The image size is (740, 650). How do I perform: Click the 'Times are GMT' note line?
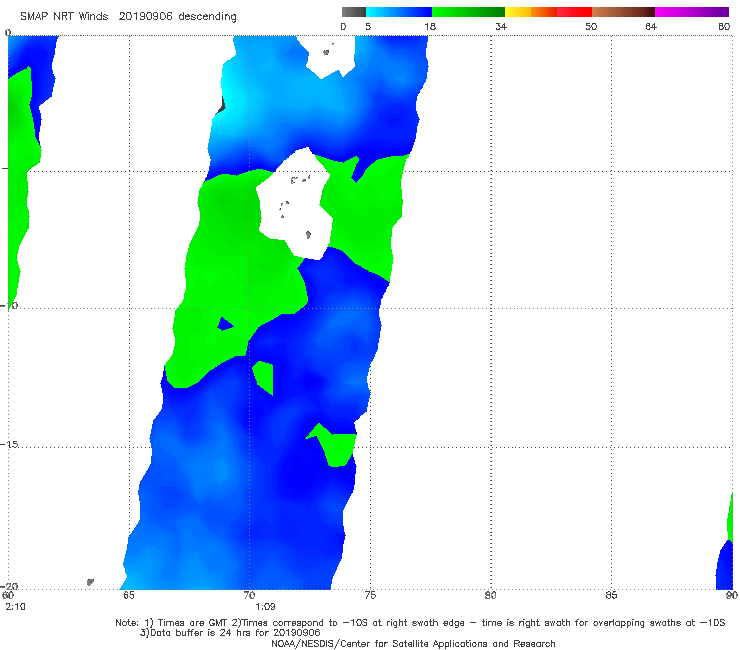[x=420, y=623]
